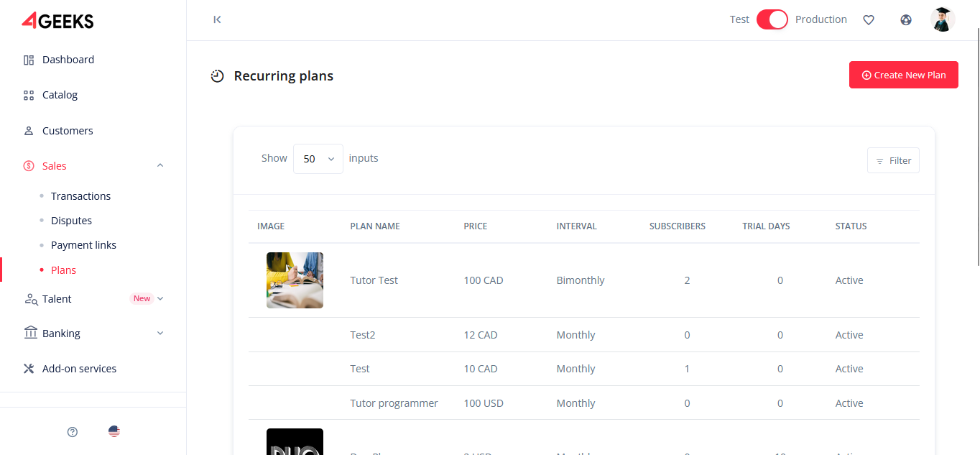Click the Create New Plan button
980x455 pixels.
[x=903, y=75]
